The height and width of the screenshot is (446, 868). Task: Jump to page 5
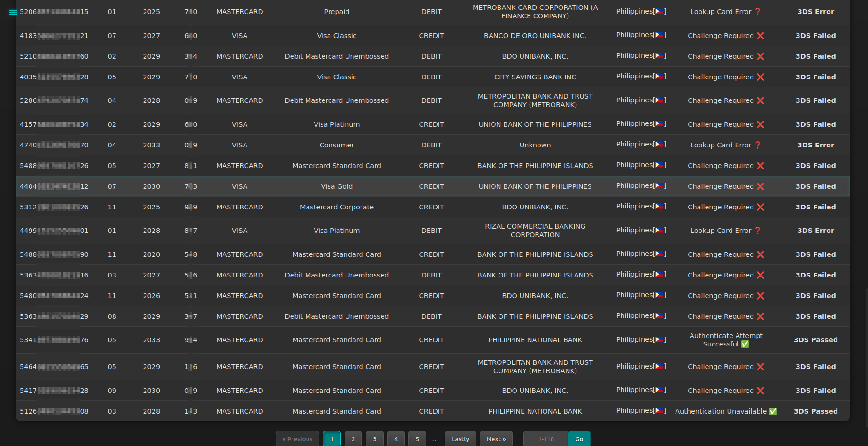click(417, 439)
